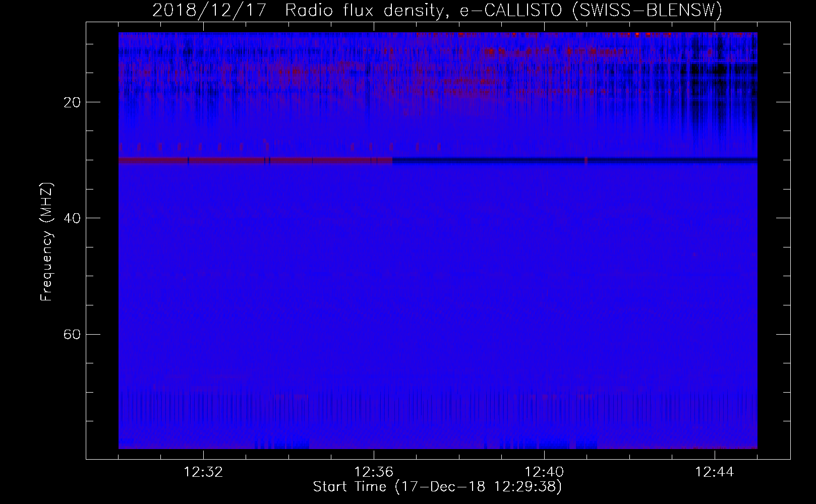Click the "12:44" time tick label
816x504 pixels.
[715, 472]
